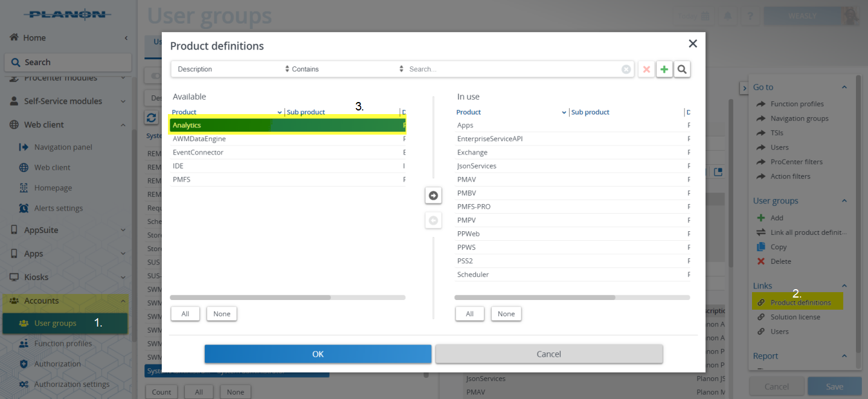Click the red clear filter icon
Image resolution: width=868 pixels, height=399 pixels.
tap(646, 69)
